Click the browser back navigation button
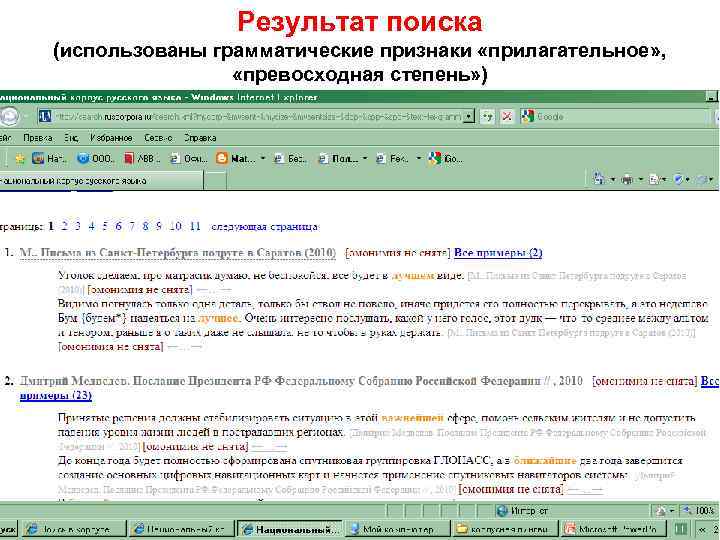Screen dimensions: 720x540 [x=8, y=117]
